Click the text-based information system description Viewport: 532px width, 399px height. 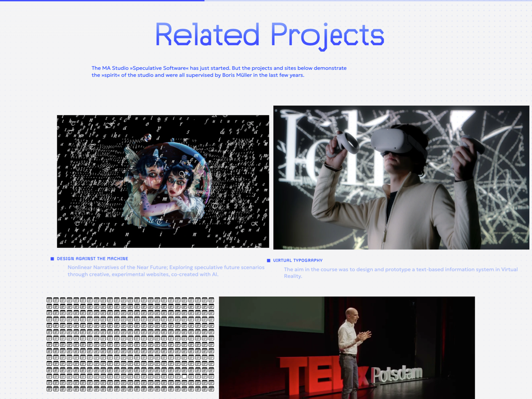point(400,273)
